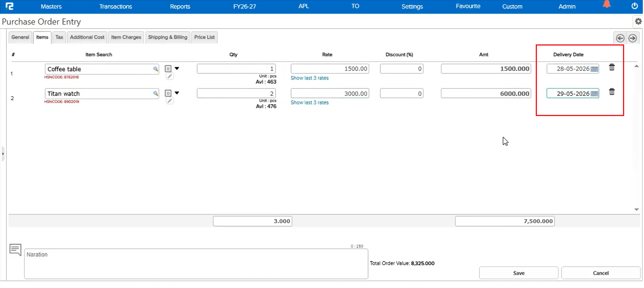Open the Settings menu

412,6
